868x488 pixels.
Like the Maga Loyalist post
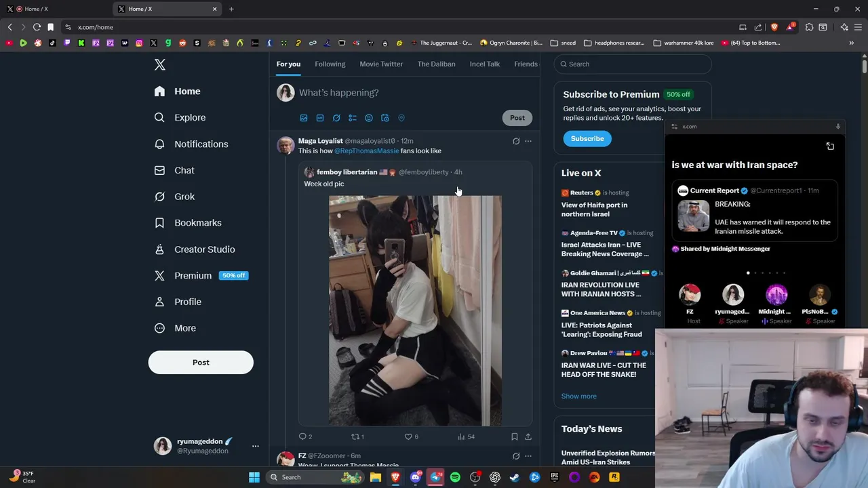(x=411, y=436)
